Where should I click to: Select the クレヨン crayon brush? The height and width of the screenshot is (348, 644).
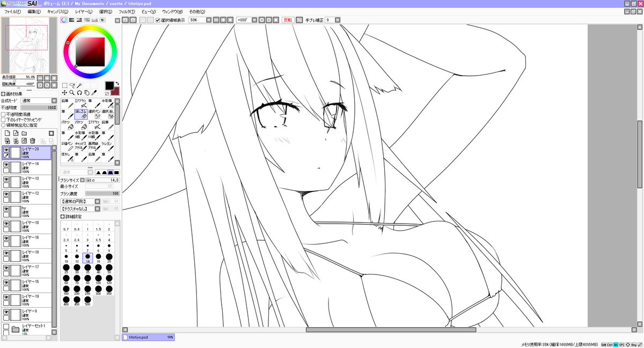click(108, 147)
